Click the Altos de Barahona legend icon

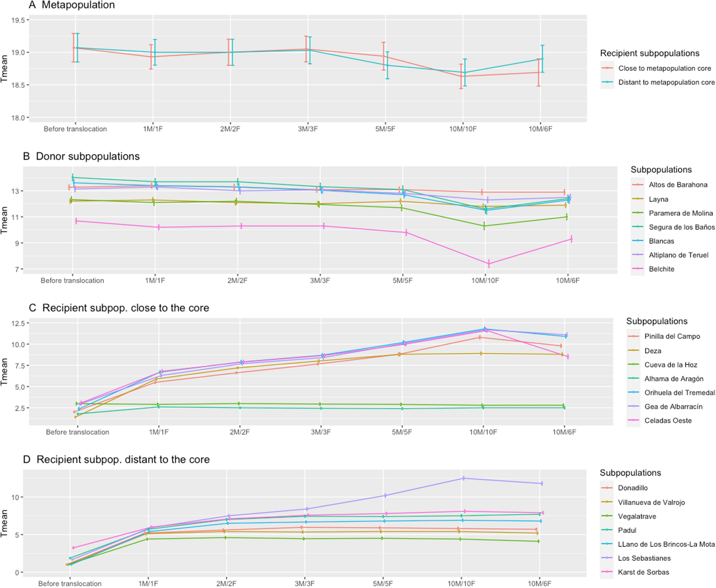(637, 185)
